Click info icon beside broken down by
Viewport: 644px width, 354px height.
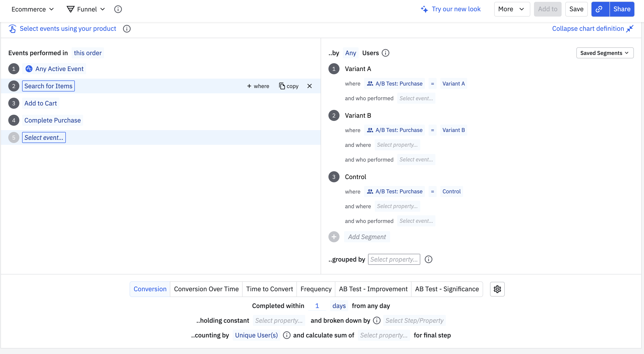pyautogui.click(x=377, y=320)
